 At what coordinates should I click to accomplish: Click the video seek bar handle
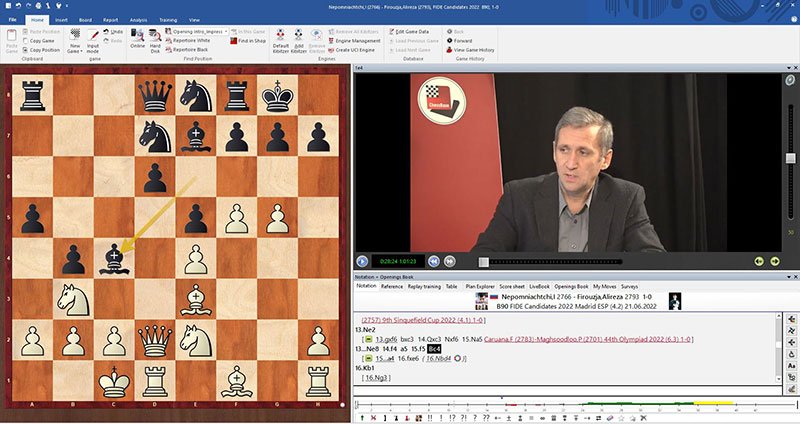(x=482, y=261)
